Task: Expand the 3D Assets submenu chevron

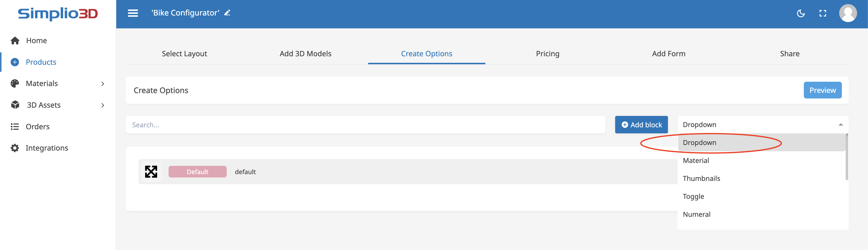Action: [x=103, y=105]
